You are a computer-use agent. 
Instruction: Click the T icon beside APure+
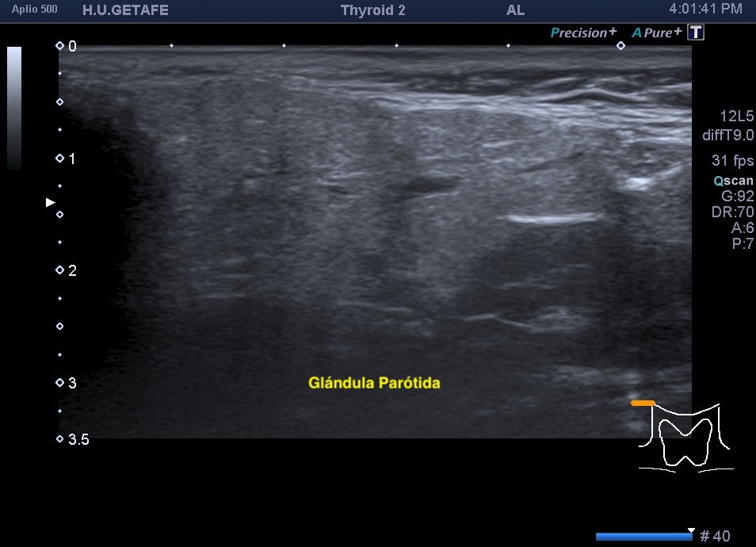[x=696, y=33]
